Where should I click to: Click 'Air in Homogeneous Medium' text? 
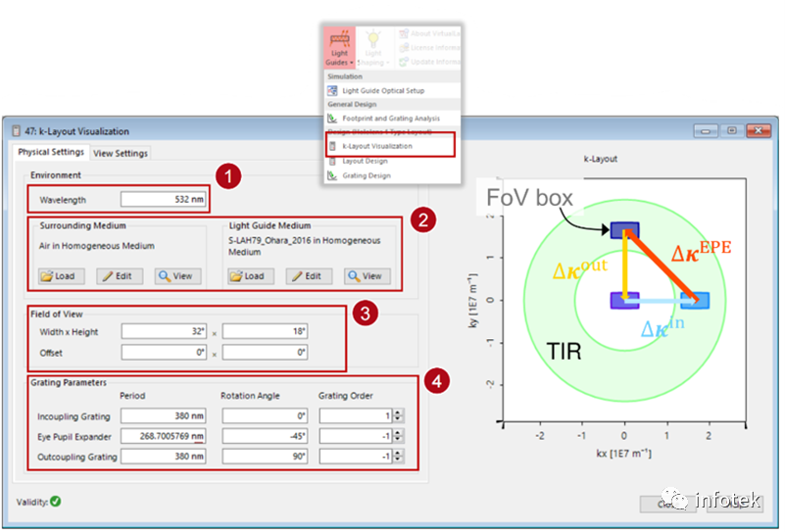click(x=97, y=246)
